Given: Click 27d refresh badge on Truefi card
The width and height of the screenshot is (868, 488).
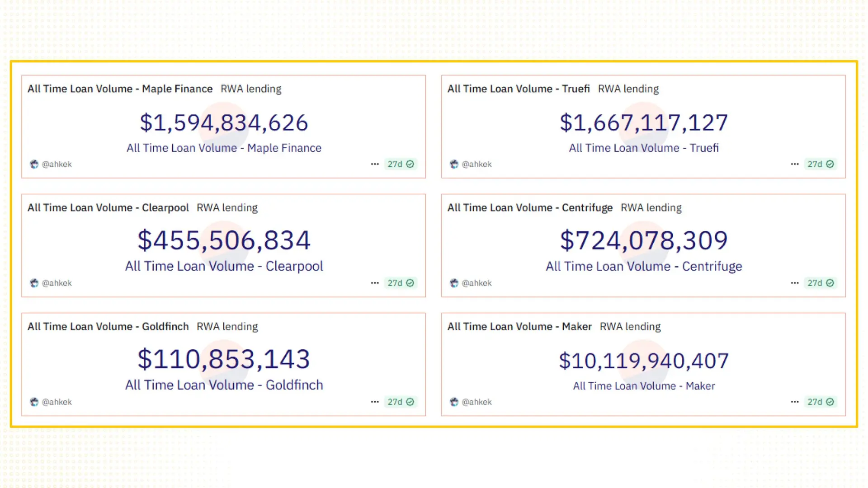Looking at the screenshot, I should pos(821,164).
